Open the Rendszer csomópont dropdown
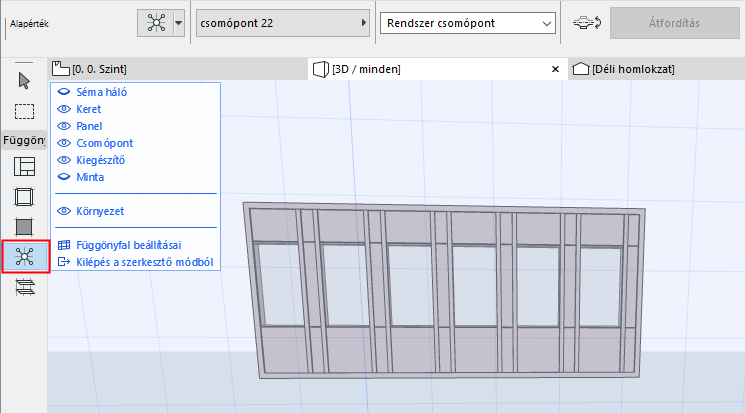 tap(468, 23)
